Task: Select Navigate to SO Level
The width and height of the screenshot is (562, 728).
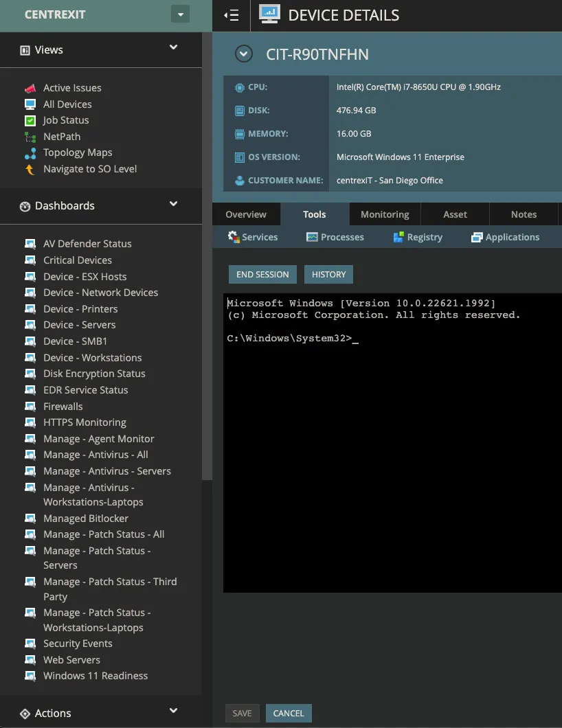Action: (90, 169)
